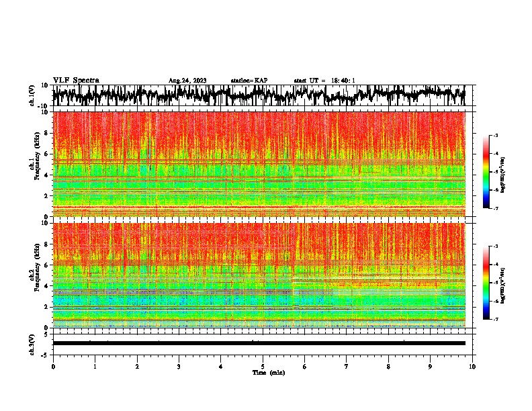The image size is (532, 411).
Task: Click time axis tick label "5"
Action: tap(263, 367)
